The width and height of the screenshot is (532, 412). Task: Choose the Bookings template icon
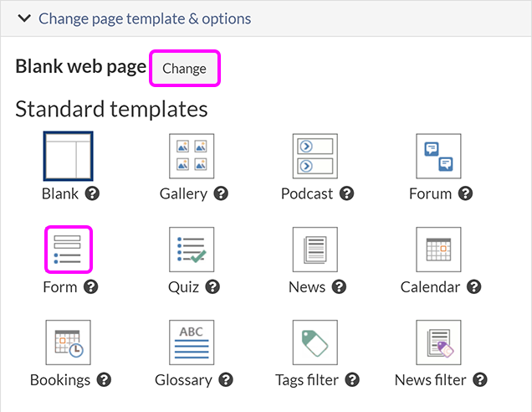pos(68,342)
